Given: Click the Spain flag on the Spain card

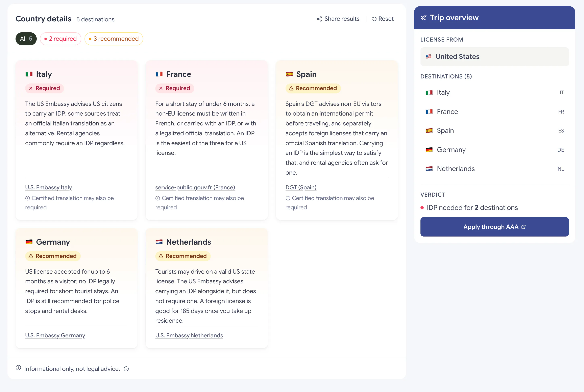Looking at the screenshot, I should (289, 74).
